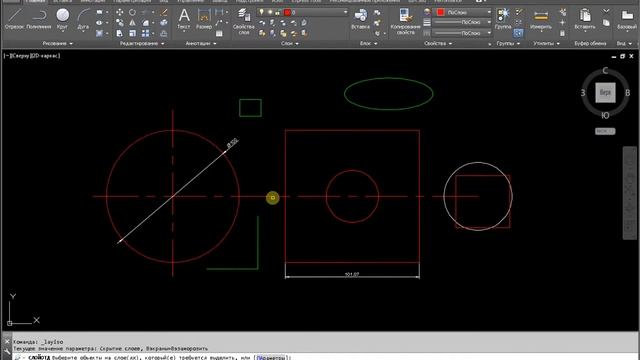Open the calculator icon in Утилиты
Image resolution: width=640 pixels, height=360 pixels.
562,33
